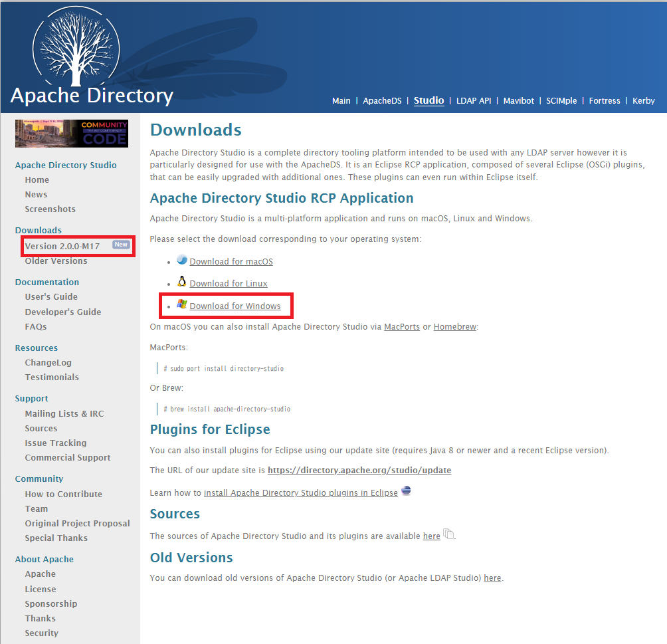667x644 pixels.
Task: Open News in the sidebar
Action: [36, 195]
